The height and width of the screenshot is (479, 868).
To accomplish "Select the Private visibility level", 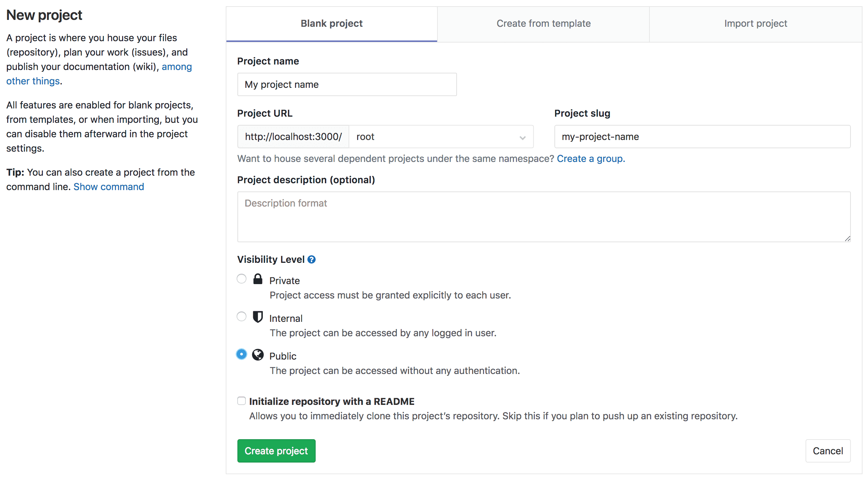I will (242, 279).
